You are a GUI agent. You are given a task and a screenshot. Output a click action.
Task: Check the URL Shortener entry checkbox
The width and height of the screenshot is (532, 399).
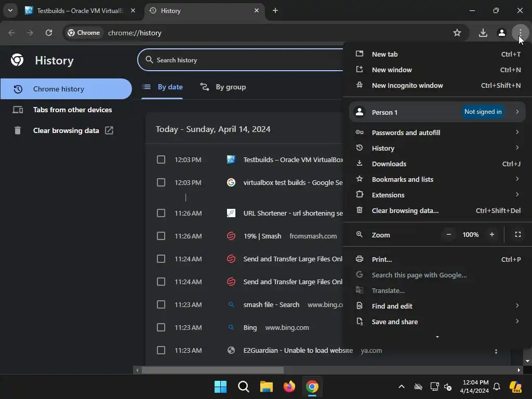click(x=161, y=213)
